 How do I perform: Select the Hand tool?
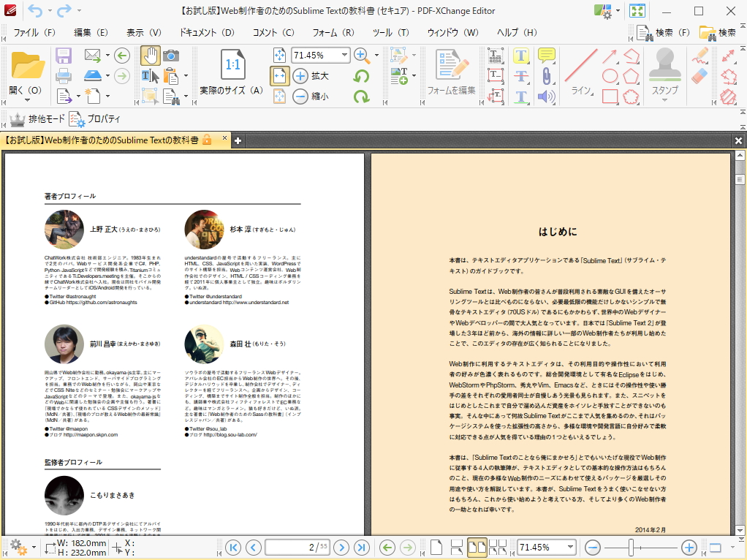point(150,56)
